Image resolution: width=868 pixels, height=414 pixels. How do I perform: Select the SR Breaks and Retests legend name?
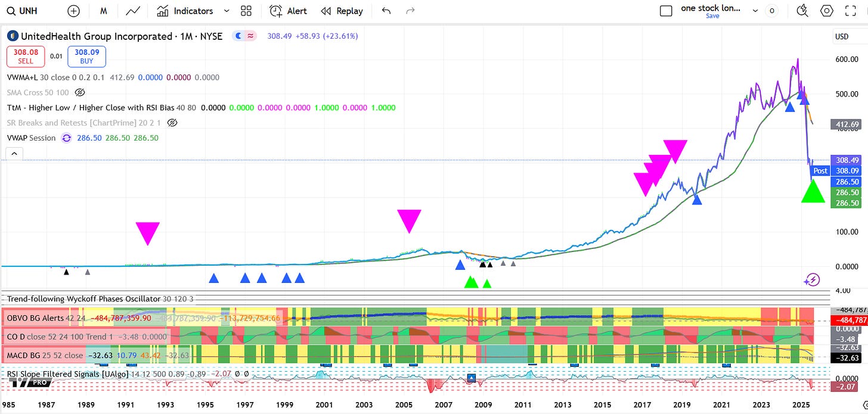coord(84,123)
